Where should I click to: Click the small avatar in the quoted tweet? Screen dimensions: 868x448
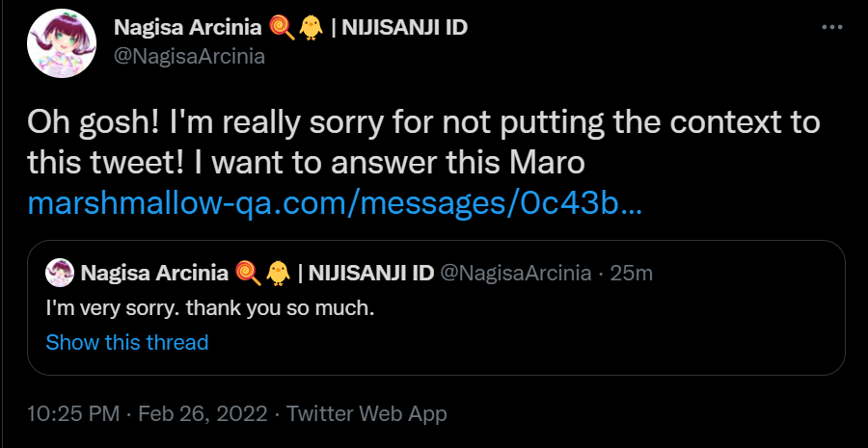pos(61,273)
